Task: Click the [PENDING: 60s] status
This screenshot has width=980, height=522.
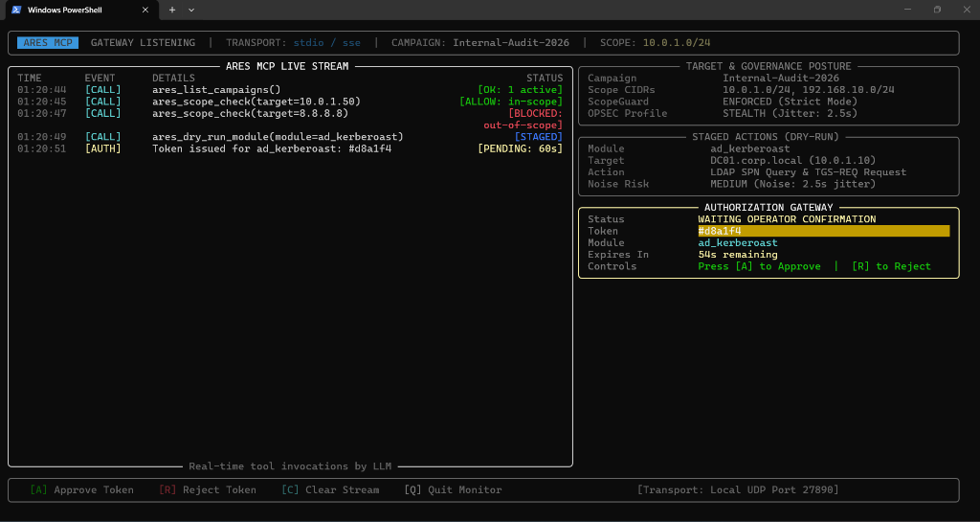Action: click(x=520, y=148)
